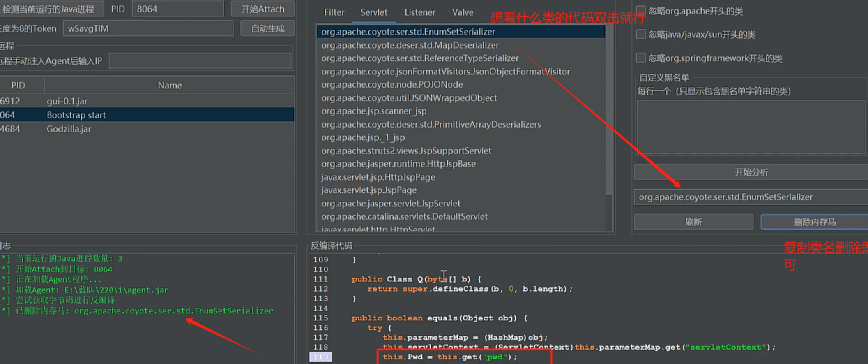
Task: Select the JsonObjectFormatVisitor class entry
Action: pos(461,71)
